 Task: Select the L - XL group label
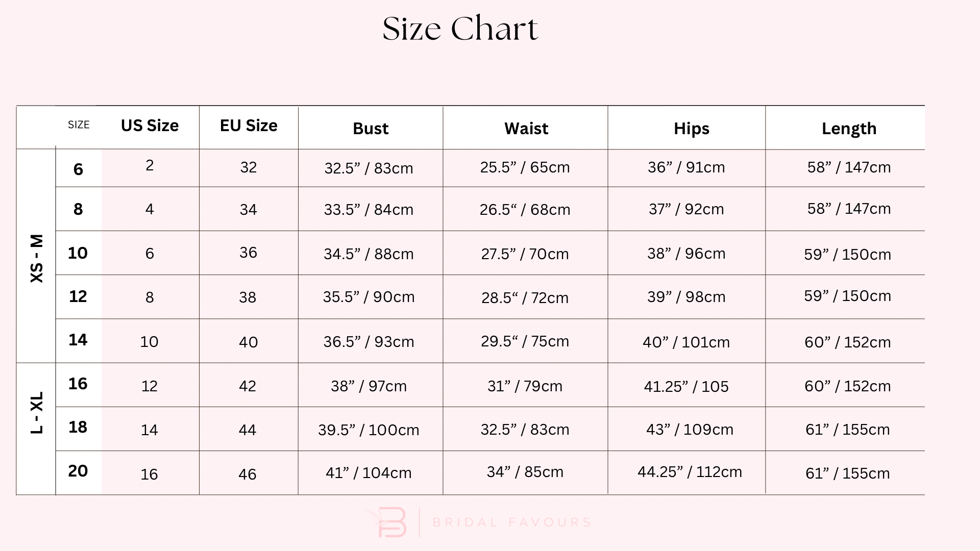pyautogui.click(x=37, y=413)
